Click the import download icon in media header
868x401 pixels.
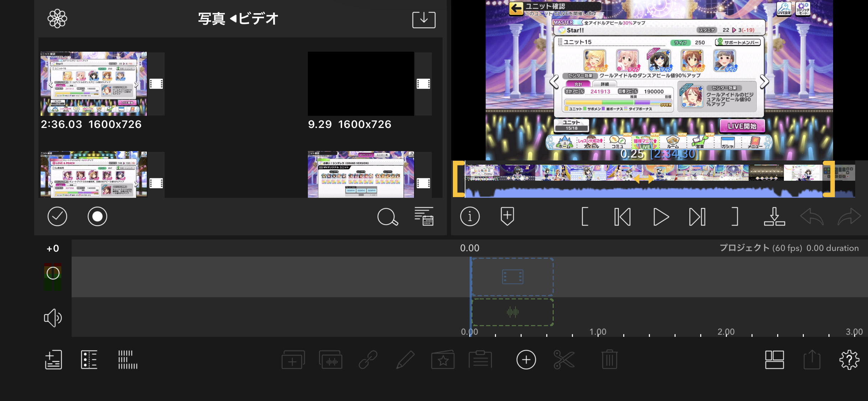pos(424,20)
